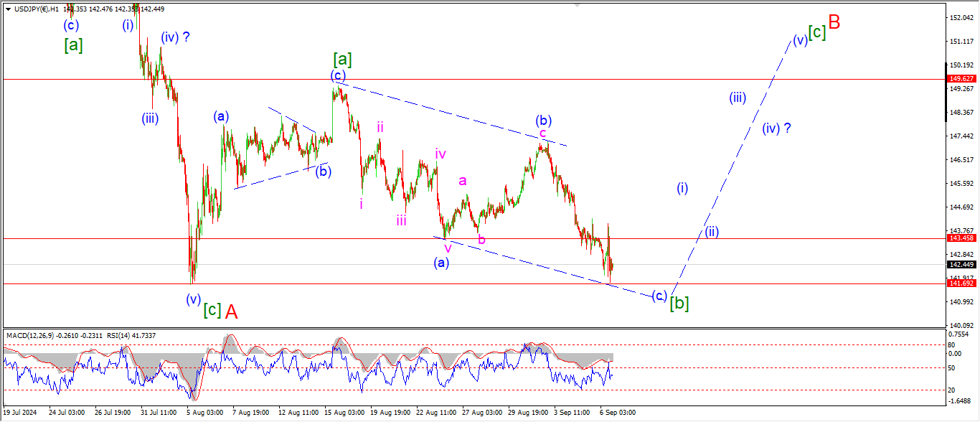This screenshot has width=980, height=422.
Task: Select the large red wave A label
Action: 232,311
